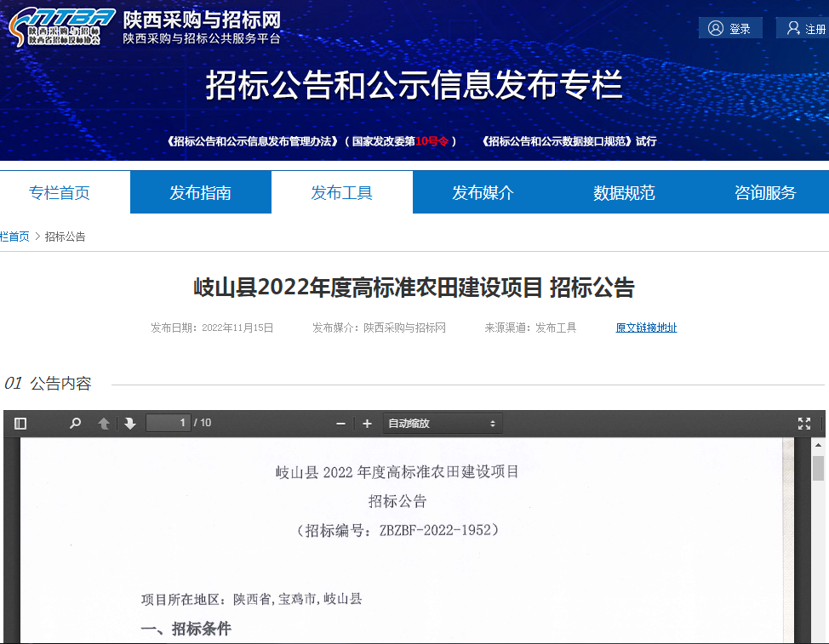
Task: Go to next PDF page arrow
Action: pyautogui.click(x=130, y=423)
